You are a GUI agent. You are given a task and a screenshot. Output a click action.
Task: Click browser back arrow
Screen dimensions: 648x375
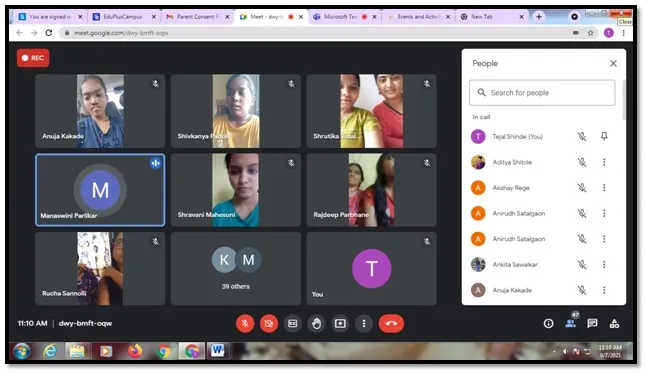coord(19,33)
